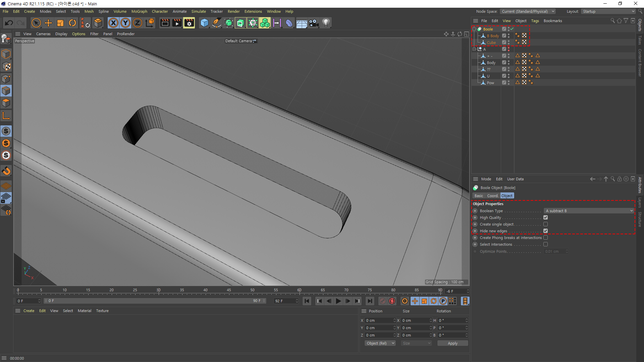
Task: Open the Layout Startup dropdown
Action: coord(608,11)
